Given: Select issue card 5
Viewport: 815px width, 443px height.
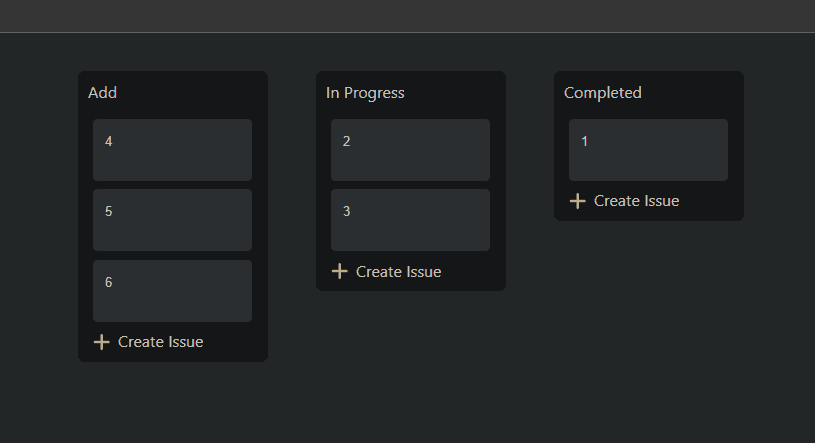Looking at the screenshot, I should (172, 220).
